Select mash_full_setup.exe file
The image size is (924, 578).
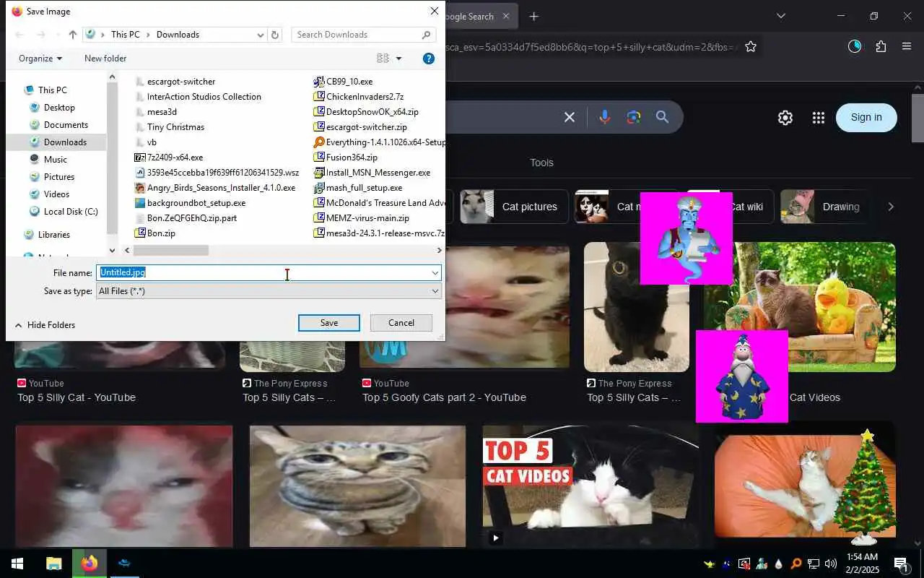coord(364,188)
